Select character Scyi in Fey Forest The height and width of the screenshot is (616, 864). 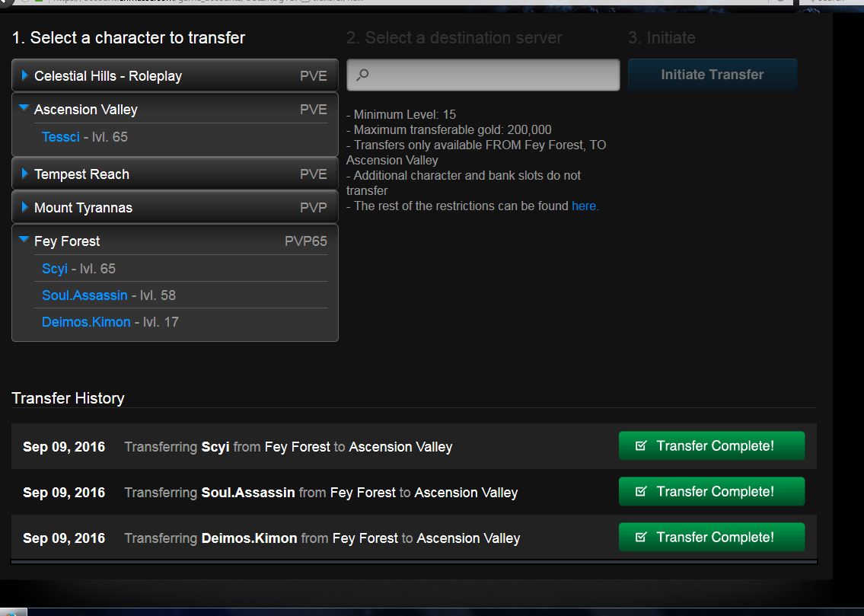(x=55, y=269)
